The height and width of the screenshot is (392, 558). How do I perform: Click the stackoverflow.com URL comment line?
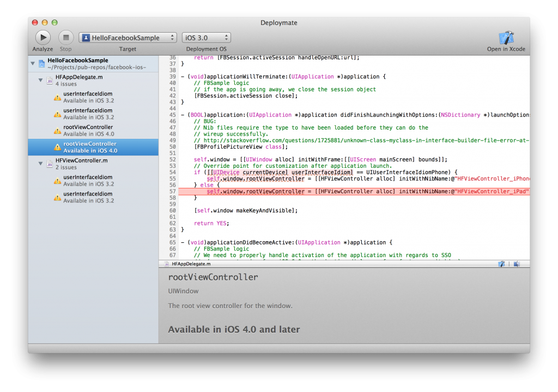click(x=362, y=140)
